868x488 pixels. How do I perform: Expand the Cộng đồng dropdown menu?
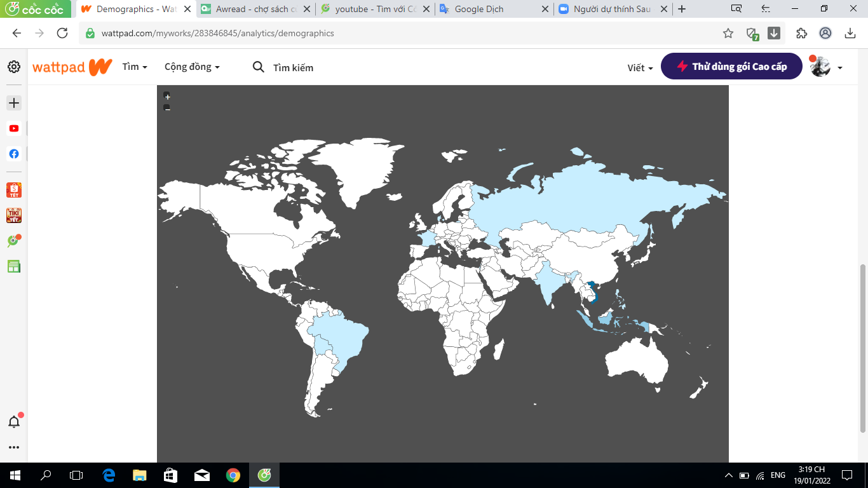click(192, 67)
